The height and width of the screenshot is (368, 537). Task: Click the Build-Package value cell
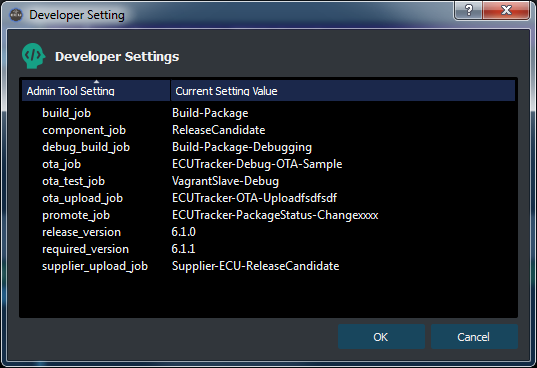click(x=210, y=113)
